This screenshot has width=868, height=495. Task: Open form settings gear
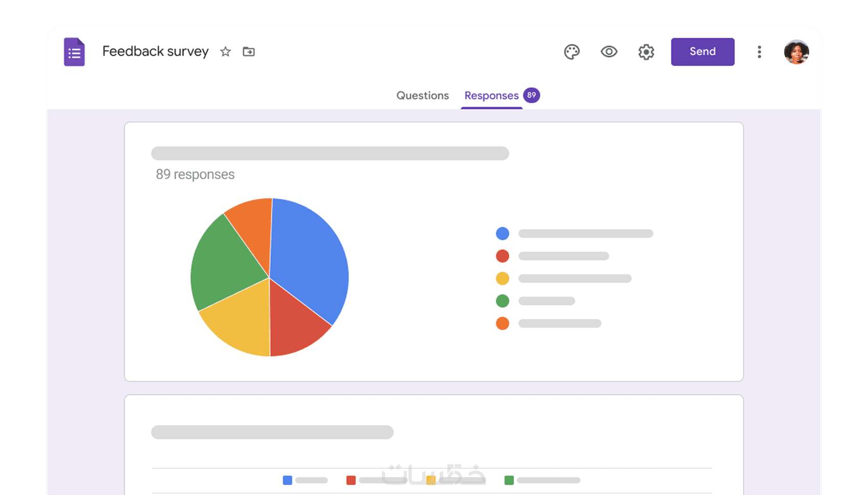646,52
